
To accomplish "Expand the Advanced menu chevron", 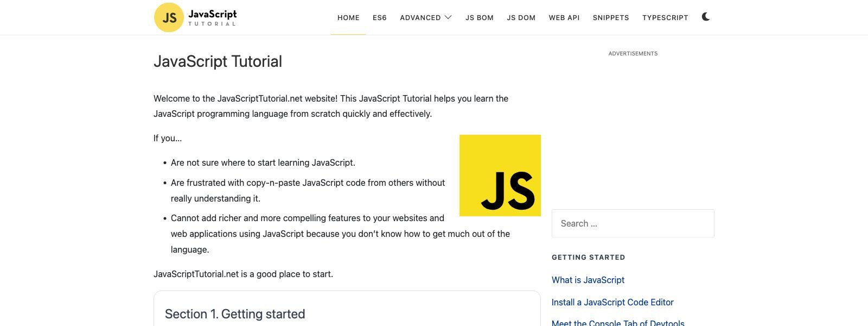I will [x=448, y=17].
